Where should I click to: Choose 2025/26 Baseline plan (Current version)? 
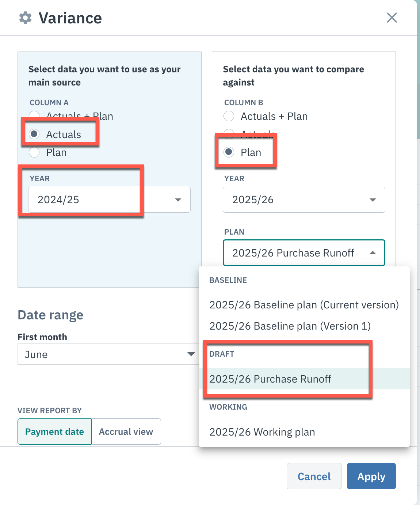[304, 305]
